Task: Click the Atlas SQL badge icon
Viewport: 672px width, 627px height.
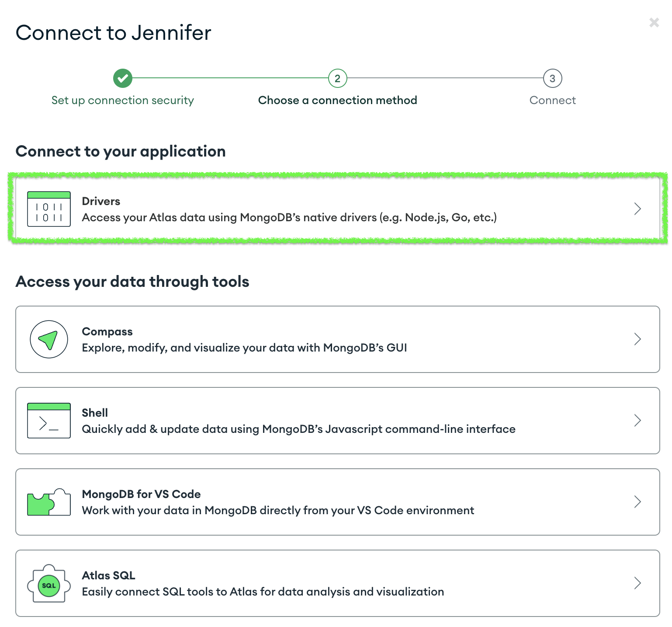Action: click(49, 584)
